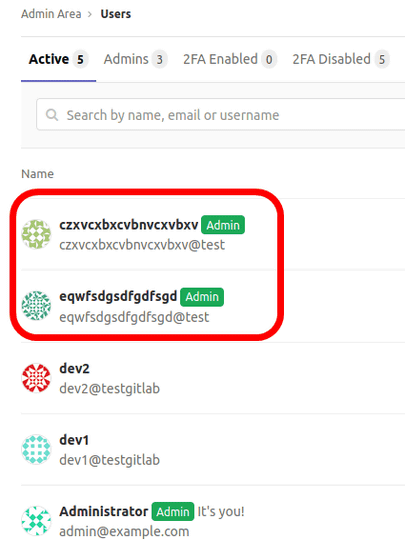
Task: Open the 2FA Disabled tab
Action: tap(341, 59)
